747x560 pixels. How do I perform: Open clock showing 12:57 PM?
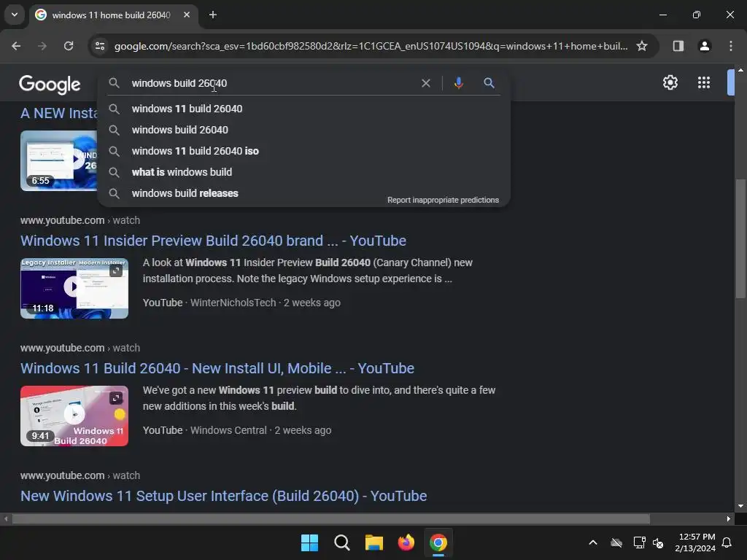click(695, 542)
